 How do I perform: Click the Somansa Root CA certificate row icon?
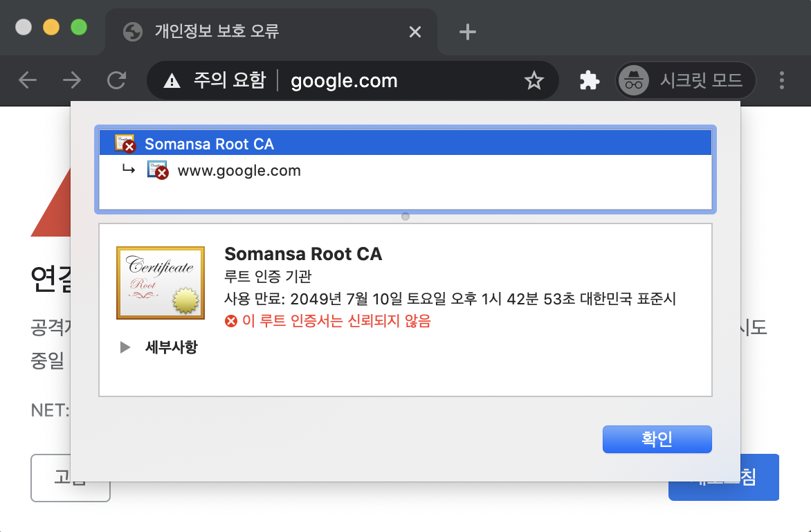coord(125,143)
